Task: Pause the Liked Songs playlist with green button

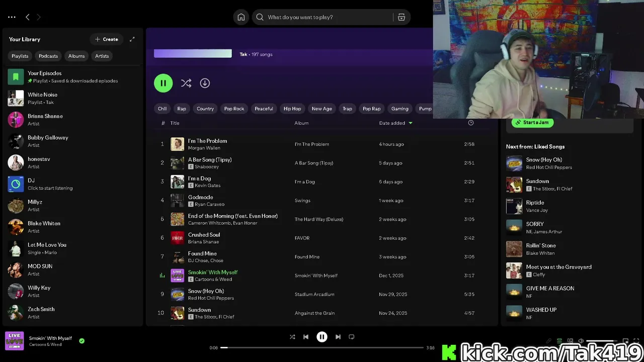Action: click(x=163, y=83)
